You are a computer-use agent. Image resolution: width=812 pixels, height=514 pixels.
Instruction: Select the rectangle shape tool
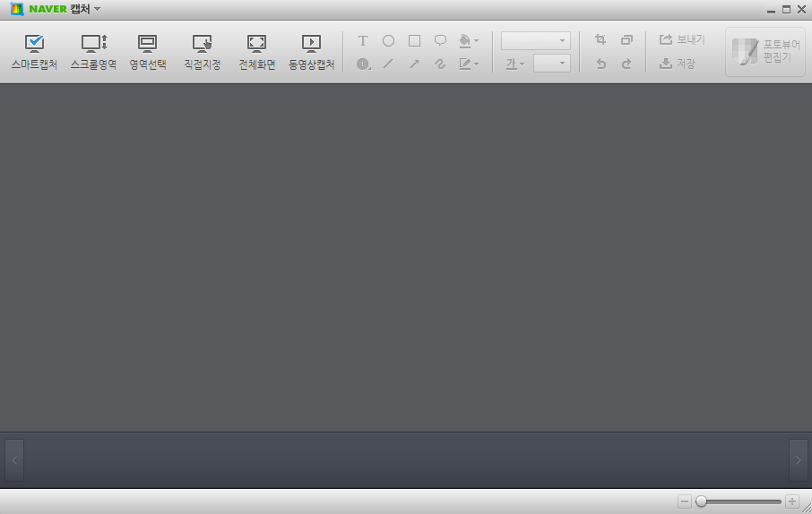(414, 40)
